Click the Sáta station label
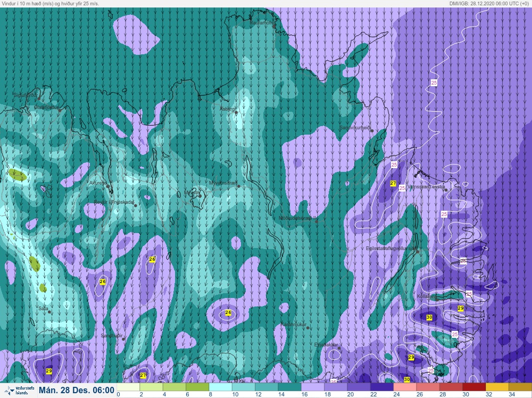532x398 pixels. (x=43, y=309)
